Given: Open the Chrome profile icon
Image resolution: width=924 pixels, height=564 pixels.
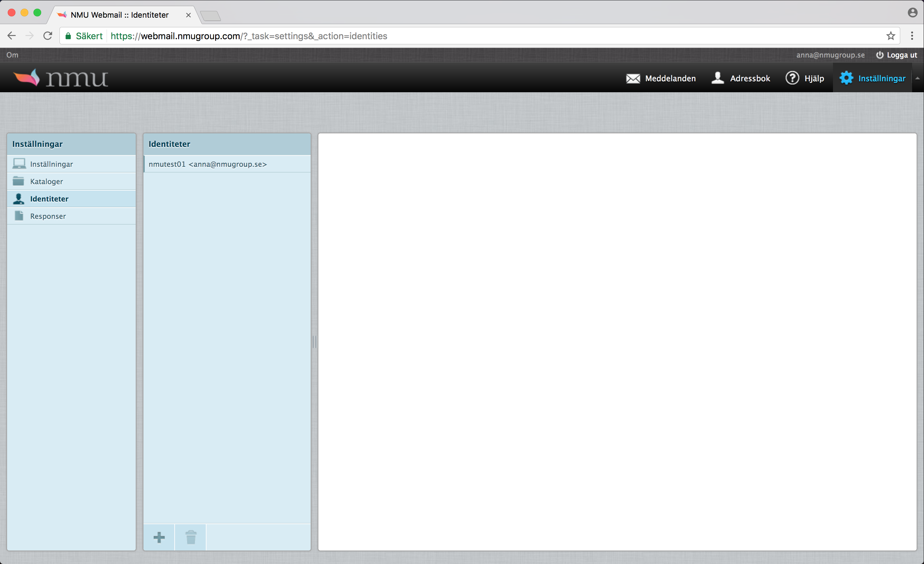Looking at the screenshot, I should (912, 13).
